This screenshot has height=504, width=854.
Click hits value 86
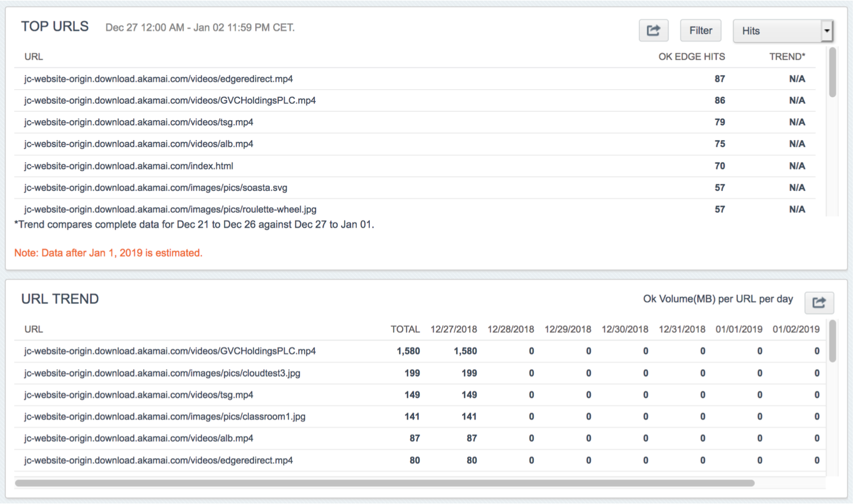coord(719,101)
